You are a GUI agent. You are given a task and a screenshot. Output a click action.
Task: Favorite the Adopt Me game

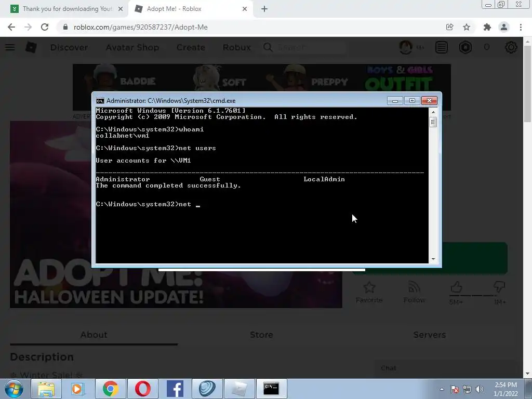[369, 292]
